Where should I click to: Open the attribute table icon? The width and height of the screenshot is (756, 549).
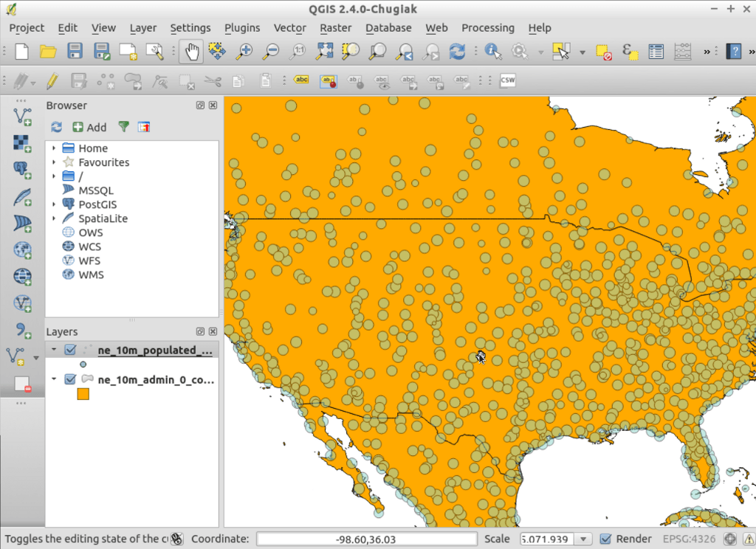656,52
